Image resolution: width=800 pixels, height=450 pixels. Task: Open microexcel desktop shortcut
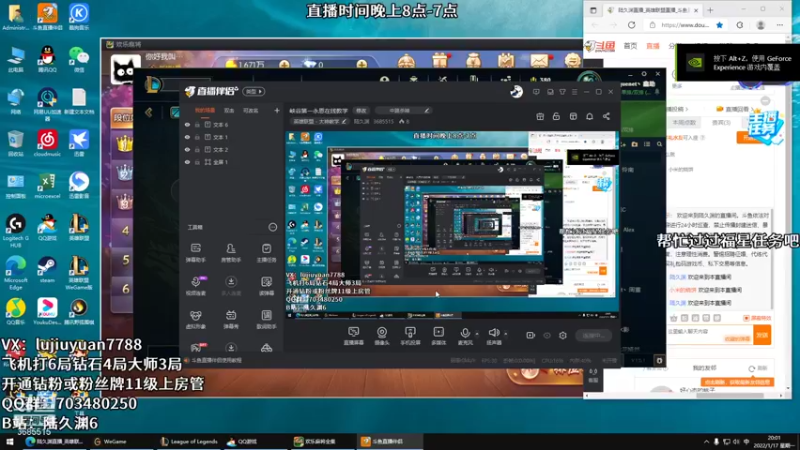point(47,186)
